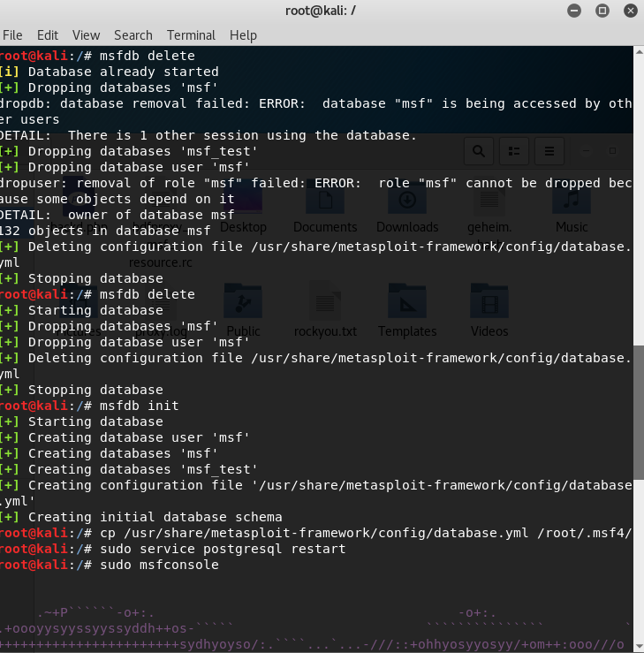Open the File menu
Viewport: 644px width, 653px height.
point(12,35)
